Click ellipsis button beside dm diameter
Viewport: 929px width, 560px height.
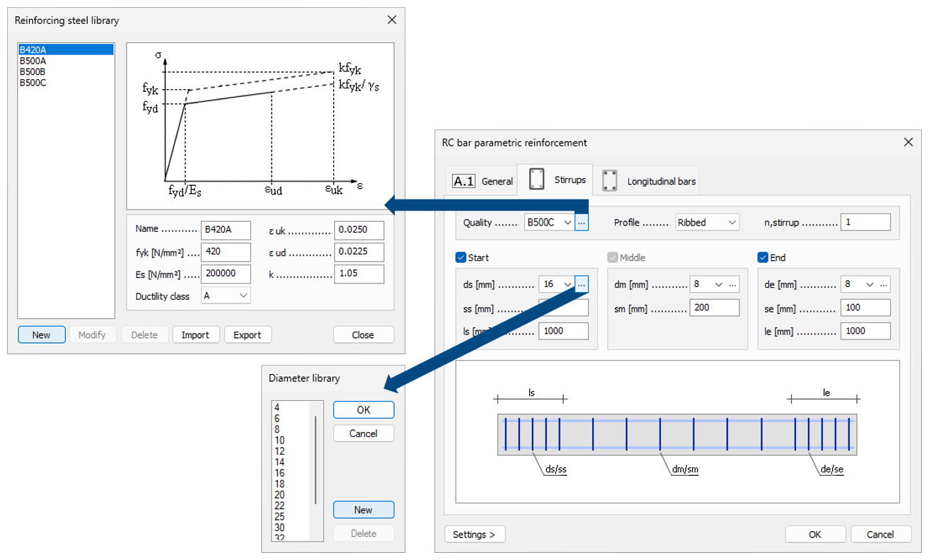(x=733, y=284)
